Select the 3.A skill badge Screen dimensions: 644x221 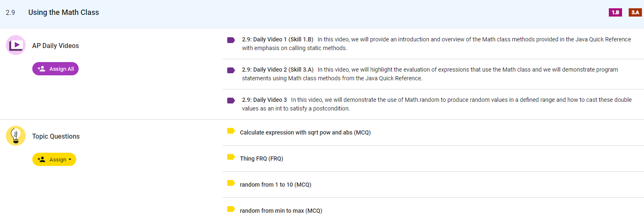(635, 12)
